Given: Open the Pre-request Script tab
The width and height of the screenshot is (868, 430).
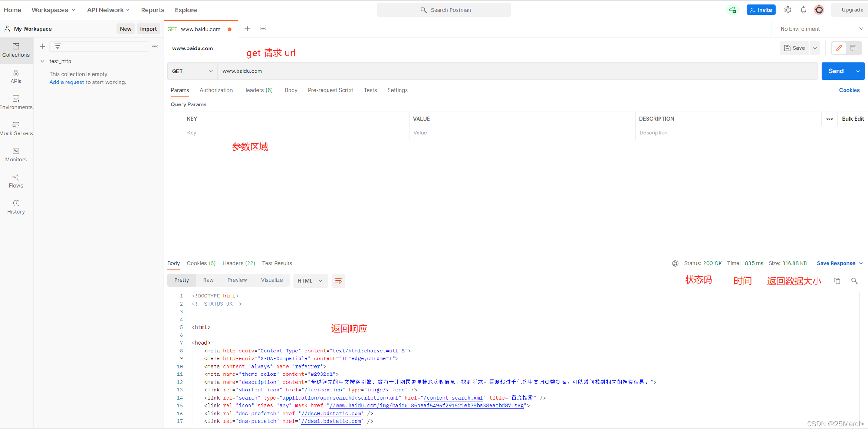Looking at the screenshot, I should 330,90.
